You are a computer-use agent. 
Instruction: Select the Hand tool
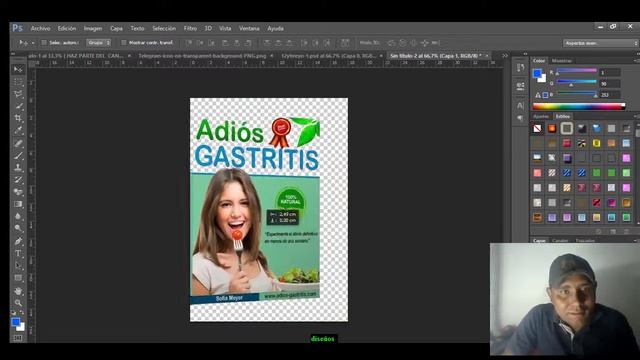(x=18, y=291)
